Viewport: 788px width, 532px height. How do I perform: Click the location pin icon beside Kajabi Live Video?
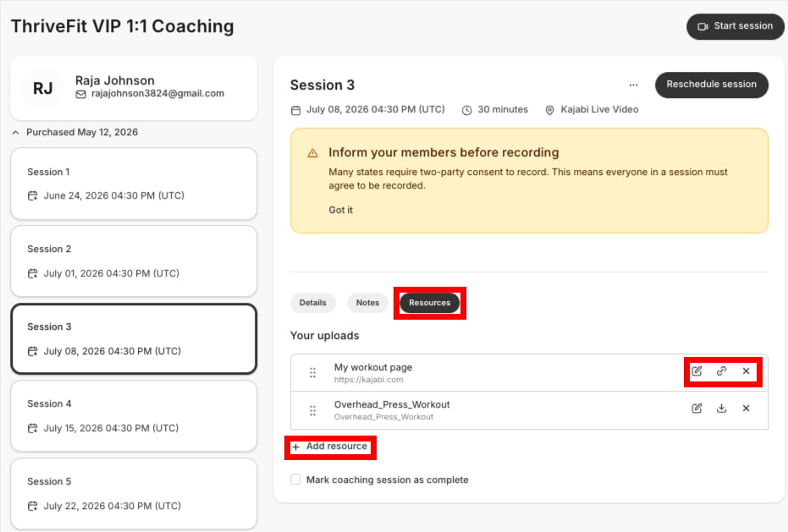click(x=550, y=110)
